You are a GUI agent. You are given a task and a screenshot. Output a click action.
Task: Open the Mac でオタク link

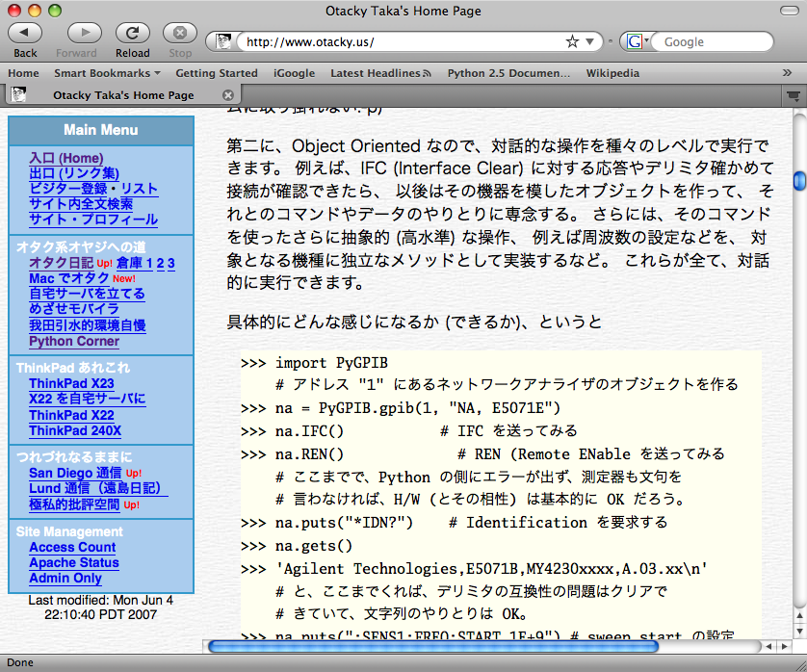pyautogui.click(x=69, y=278)
